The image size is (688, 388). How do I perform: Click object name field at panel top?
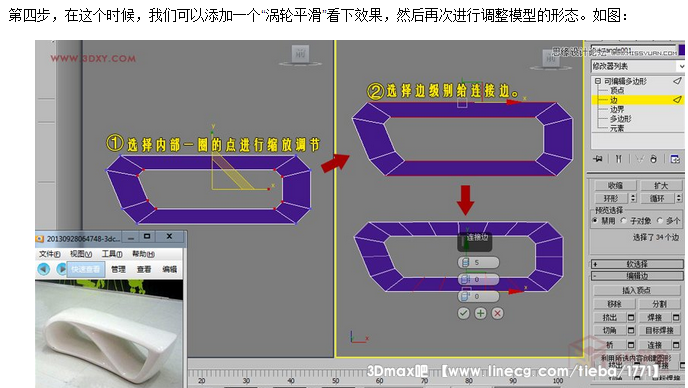pyautogui.click(x=633, y=50)
